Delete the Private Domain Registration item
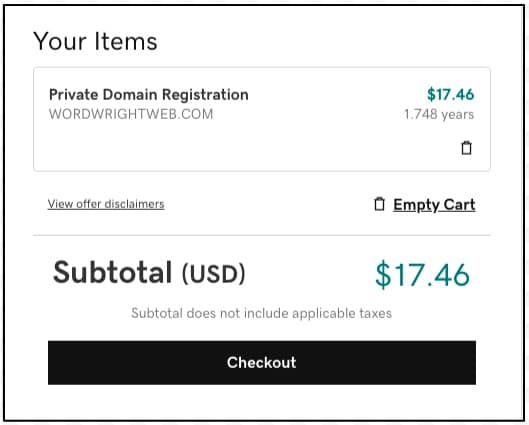The width and height of the screenshot is (529, 425). tap(466, 148)
